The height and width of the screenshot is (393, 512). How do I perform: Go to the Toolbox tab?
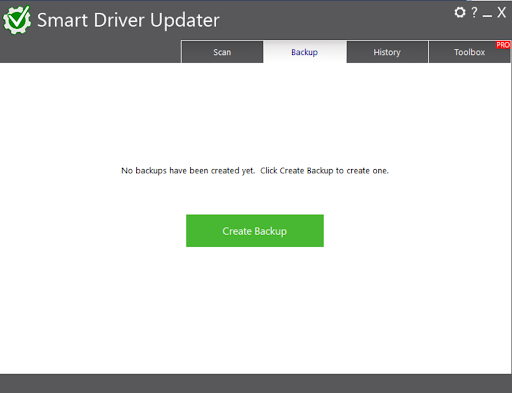[x=469, y=52]
